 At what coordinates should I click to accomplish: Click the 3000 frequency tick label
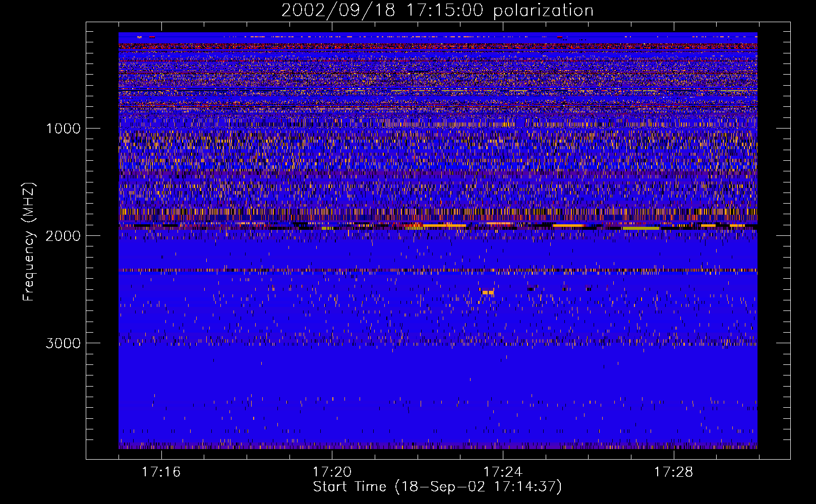pos(63,343)
